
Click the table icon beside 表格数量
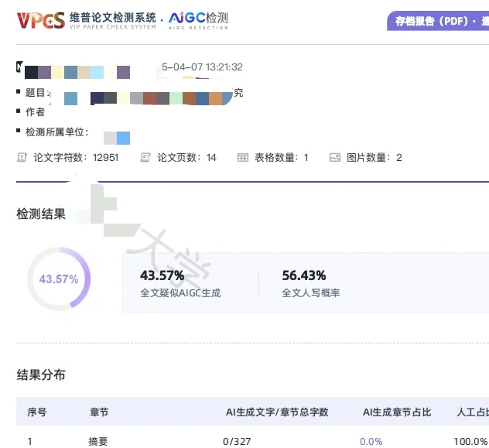[x=243, y=157]
